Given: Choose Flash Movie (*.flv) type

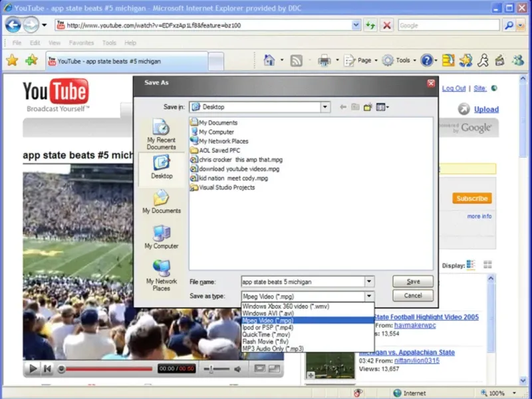Looking at the screenshot, I should 308,342.
